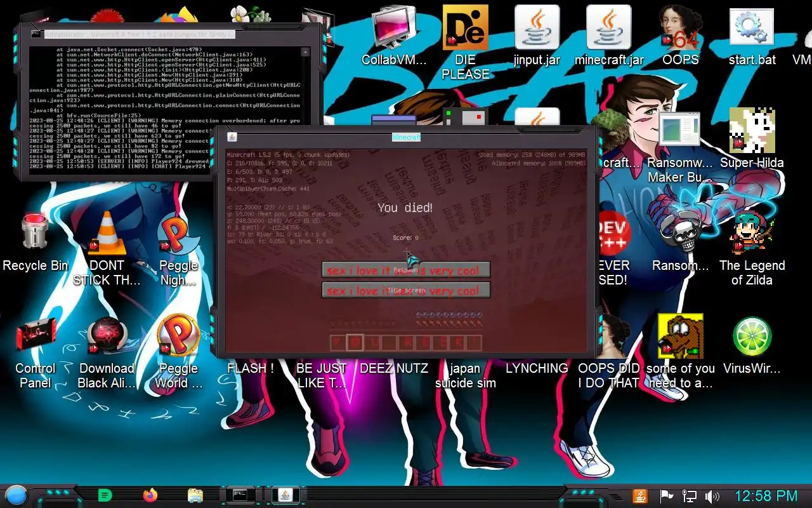Open File Explorer from the taskbar
The image size is (812, 508).
[x=195, y=495]
